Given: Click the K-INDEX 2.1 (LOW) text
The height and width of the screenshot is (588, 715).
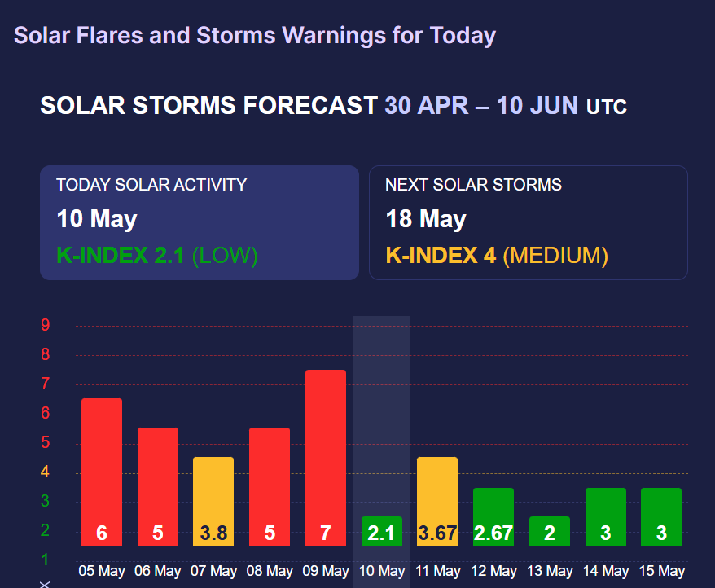Looking at the screenshot, I should (157, 256).
